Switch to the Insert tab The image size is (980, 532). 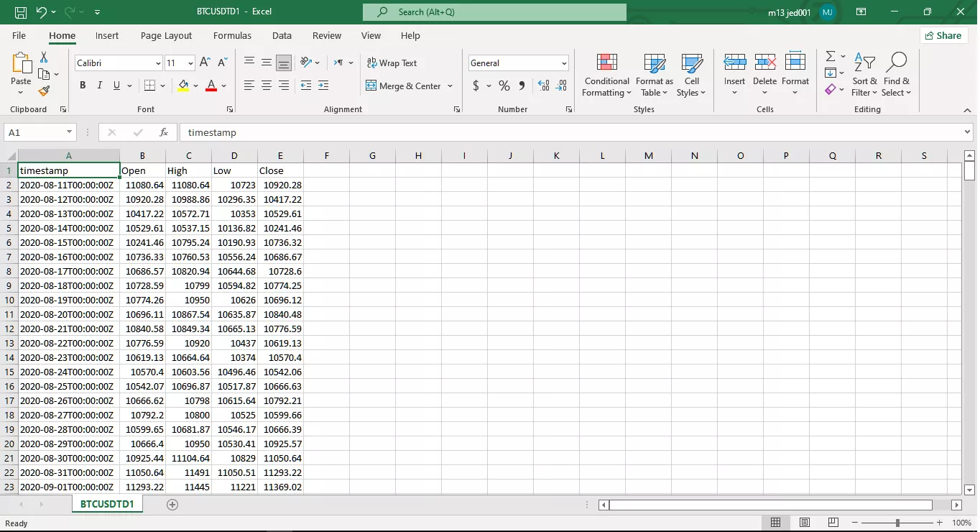[107, 35]
